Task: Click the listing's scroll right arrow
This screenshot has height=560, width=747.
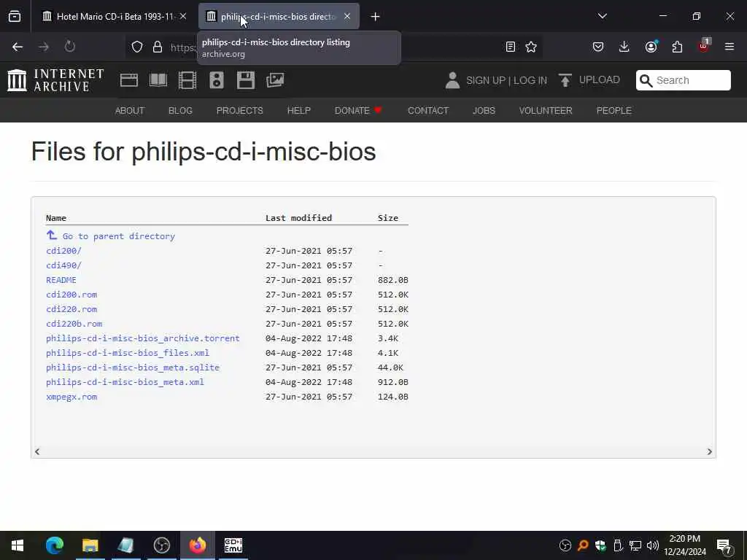Action: (x=709, y=451)
